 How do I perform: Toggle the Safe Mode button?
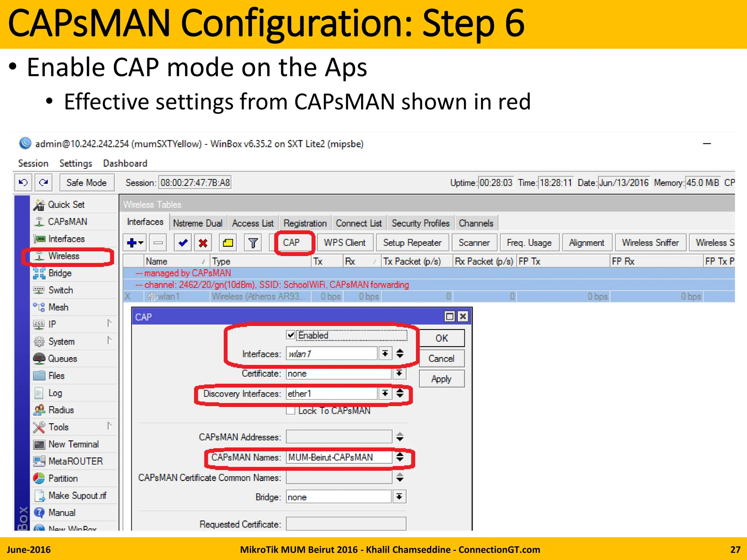(x=86, y=183)
